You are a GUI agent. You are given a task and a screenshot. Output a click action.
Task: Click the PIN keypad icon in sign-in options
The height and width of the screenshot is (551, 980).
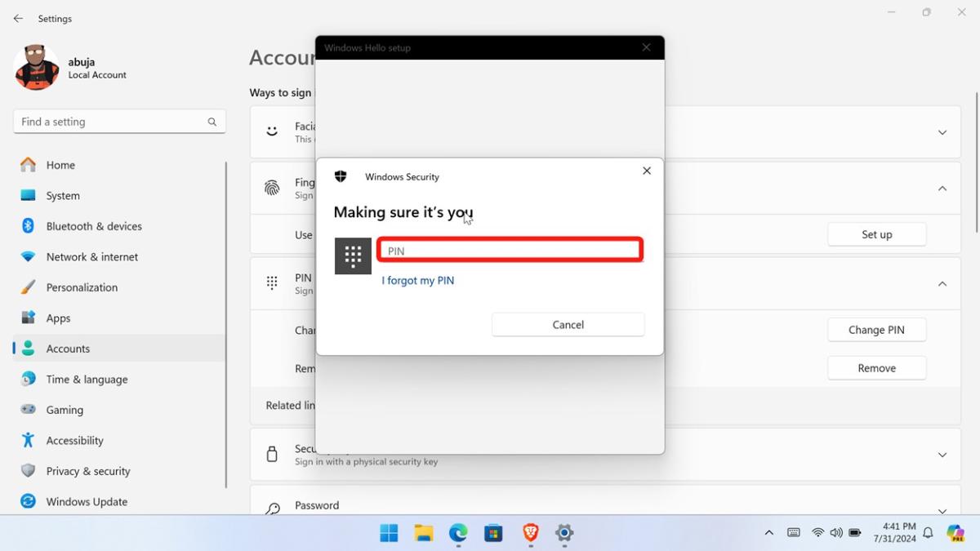tap(271, 283)
